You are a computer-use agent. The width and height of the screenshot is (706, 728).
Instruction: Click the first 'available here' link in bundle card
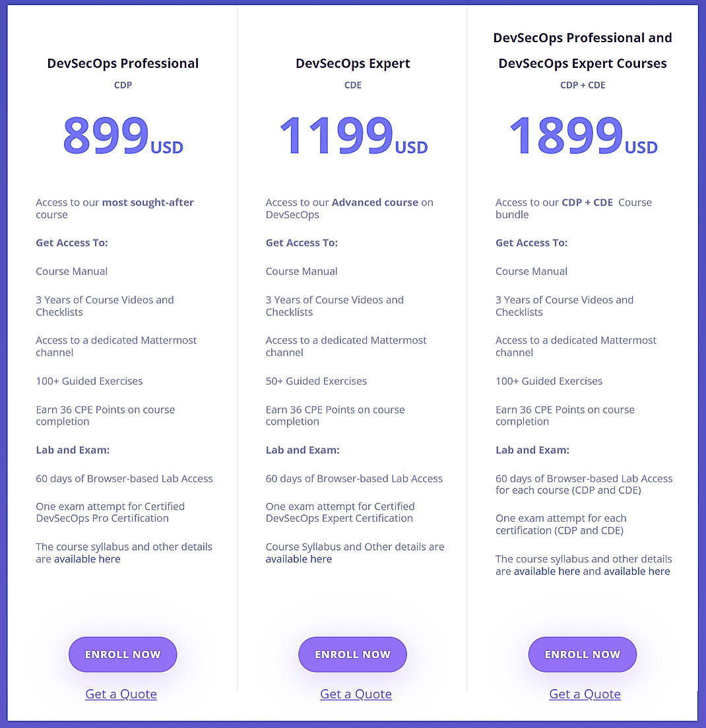pos(547,571)
